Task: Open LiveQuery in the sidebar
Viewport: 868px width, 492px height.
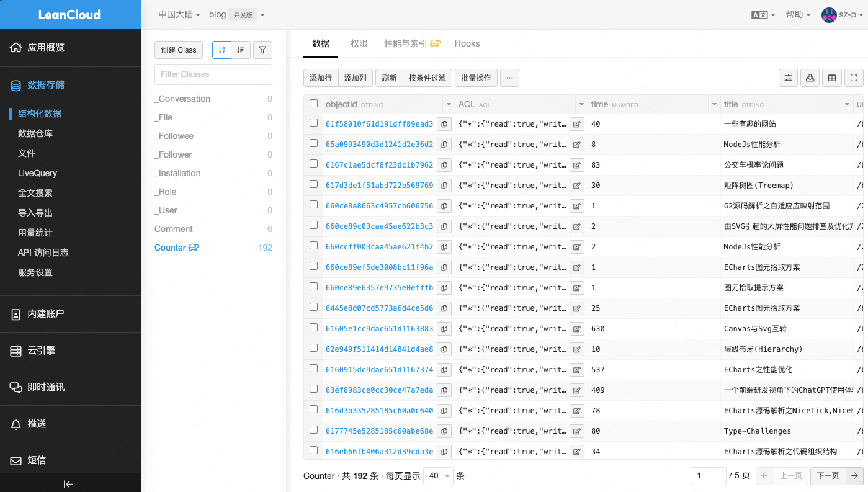Action: click(x=38, y=173)
